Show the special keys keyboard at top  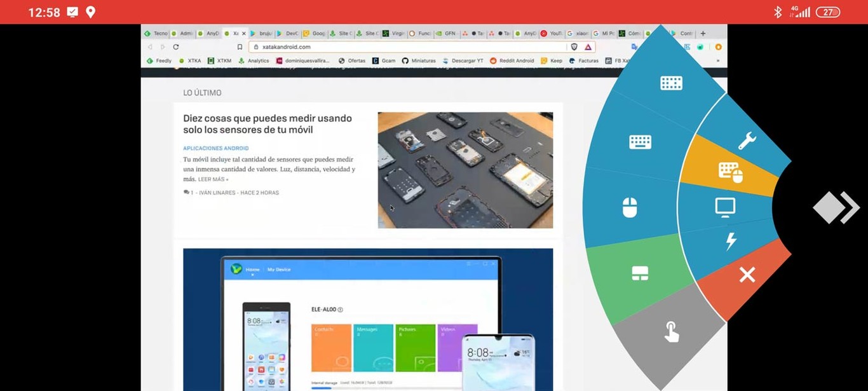point(671,83)
